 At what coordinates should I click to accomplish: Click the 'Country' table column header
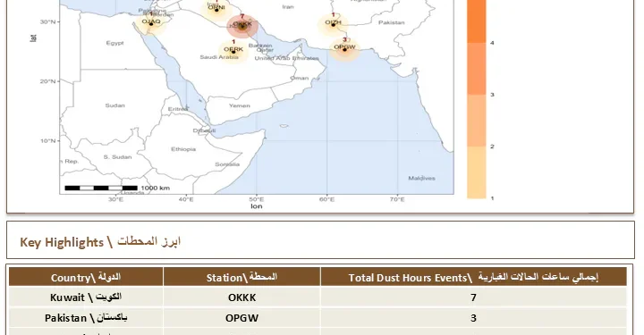pos(86,278)
